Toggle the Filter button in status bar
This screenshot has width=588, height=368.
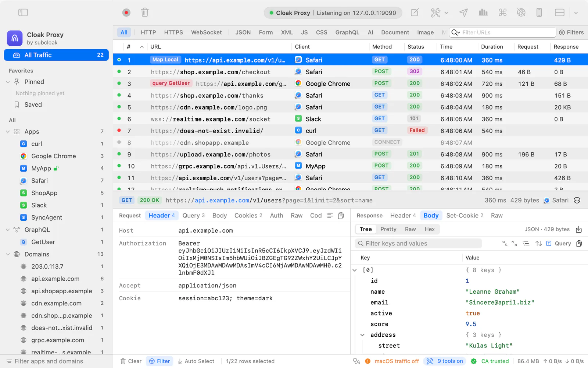160,361
